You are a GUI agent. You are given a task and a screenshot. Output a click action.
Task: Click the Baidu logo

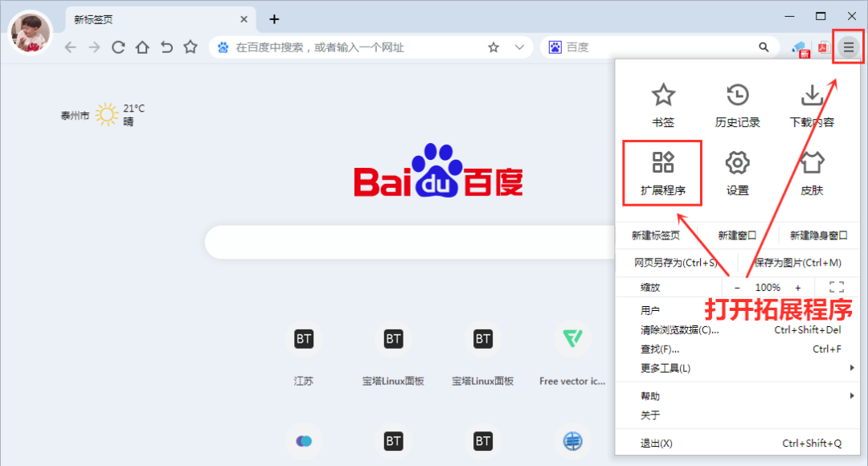(438, 171)
